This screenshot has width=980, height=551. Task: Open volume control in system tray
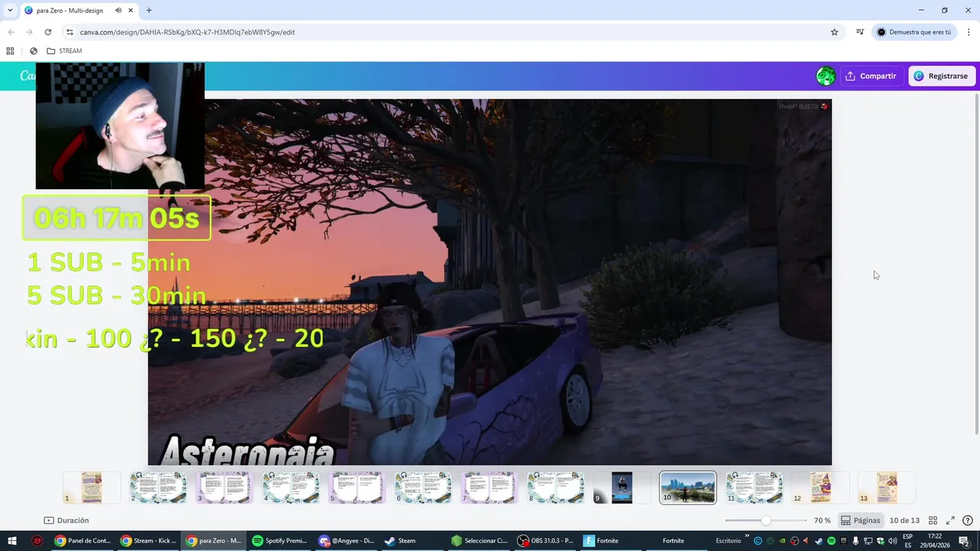[x=892, y=541]
